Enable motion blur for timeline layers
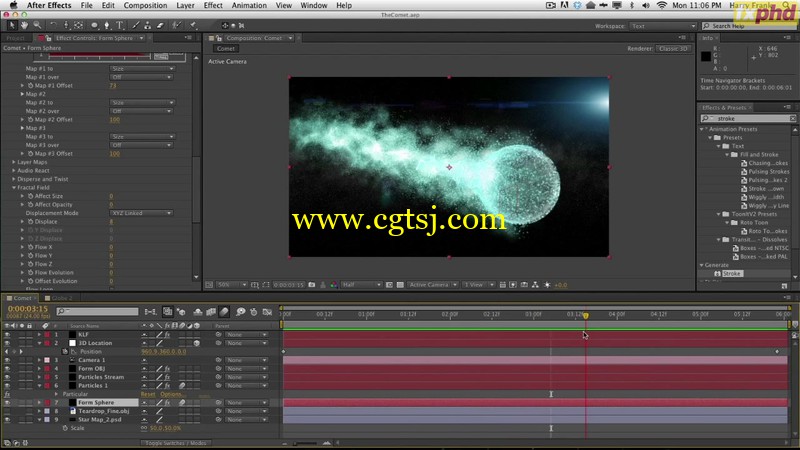Image resolution: width=800 pixels, height=450 pixels. [x=224, y=311]
